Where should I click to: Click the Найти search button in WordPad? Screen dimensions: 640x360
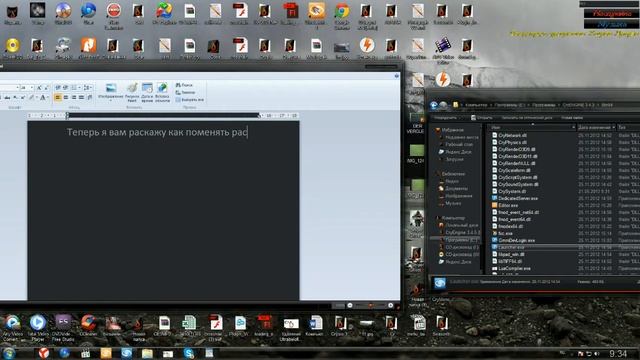[184, 85]
